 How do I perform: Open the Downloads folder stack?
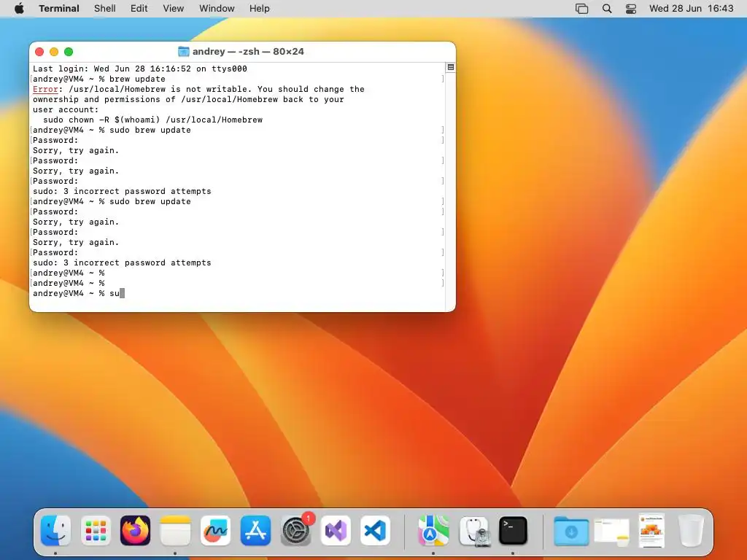click(570, 531)
